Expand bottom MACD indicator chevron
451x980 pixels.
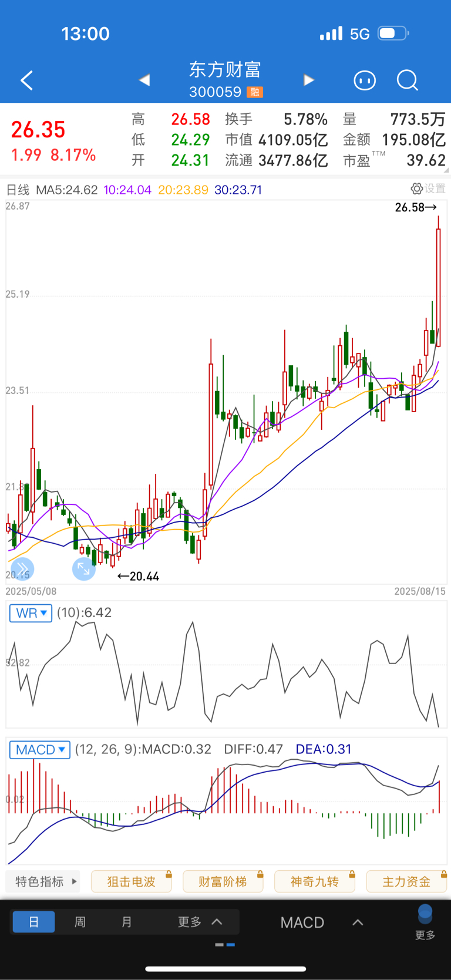pyautogui.click(x=358, y=922)
